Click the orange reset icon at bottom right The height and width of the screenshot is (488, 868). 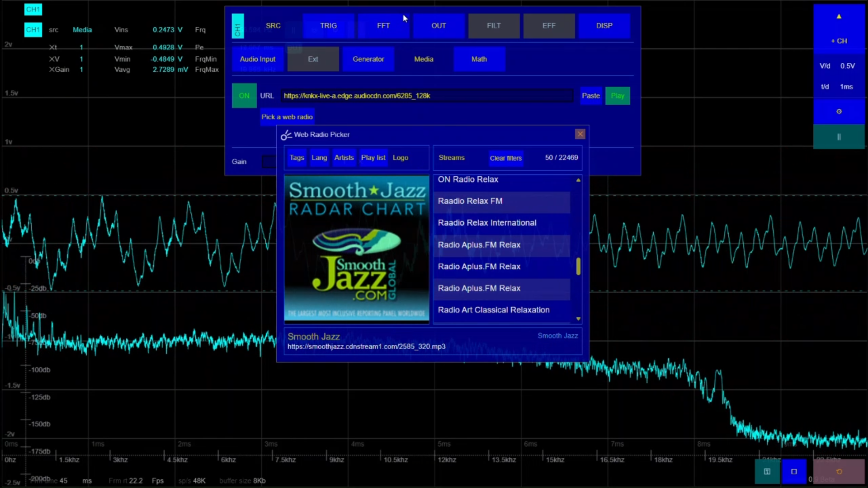tap(839, 471)
